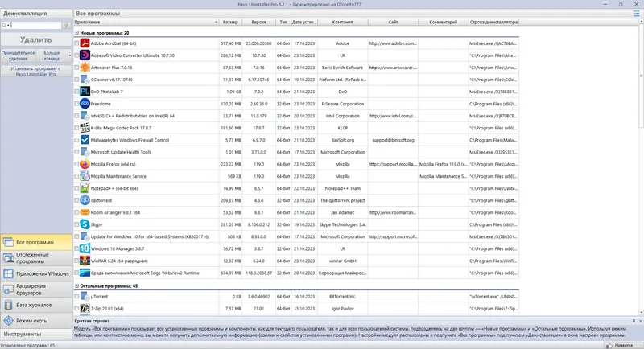Click the filter funnel icon beside search
644x349 pixels.
click(x=66, y=26)
